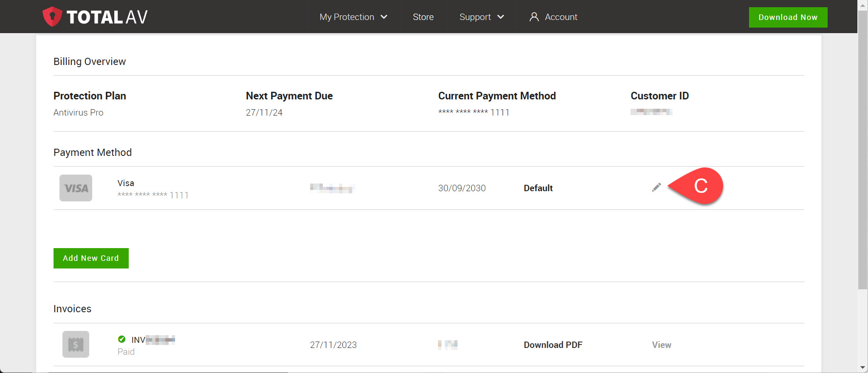The width and height of the screenshot is (868, 373).
Task: Click the scrollbar down arrow
Action: pos(863,368)
